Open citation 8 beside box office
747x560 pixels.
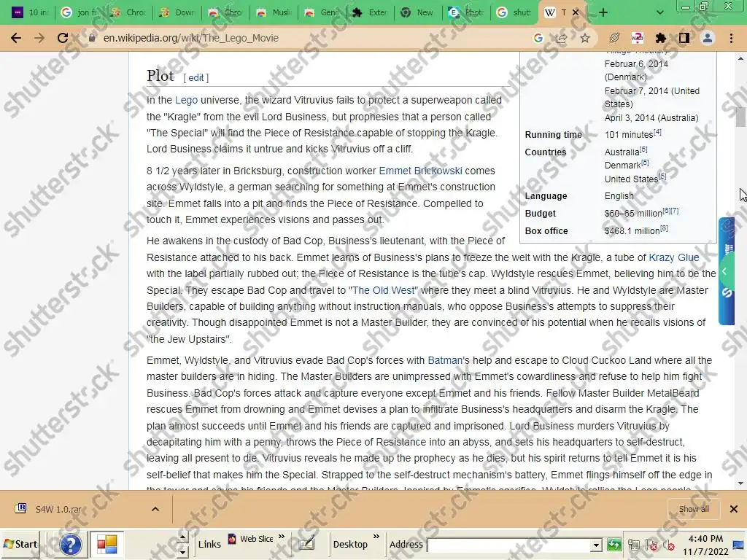click(664, 228)
